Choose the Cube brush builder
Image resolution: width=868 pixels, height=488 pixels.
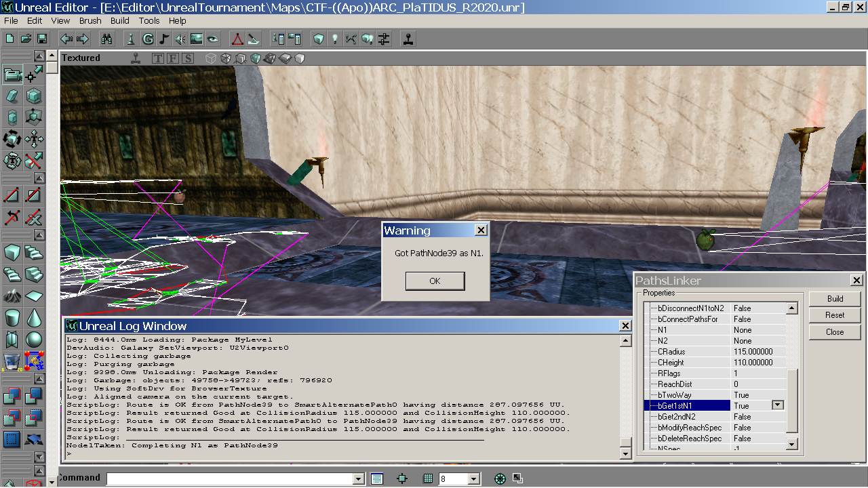point(12,253)
